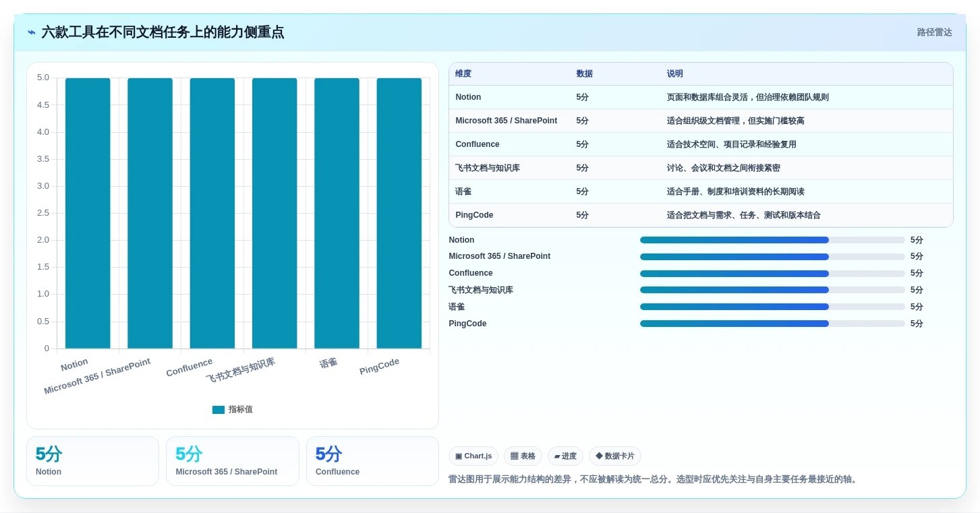Image resolution: width=980 pixels, height=513 pixels.
Task: Click the PingCode bar in the chart
Action: click(399, 213)
